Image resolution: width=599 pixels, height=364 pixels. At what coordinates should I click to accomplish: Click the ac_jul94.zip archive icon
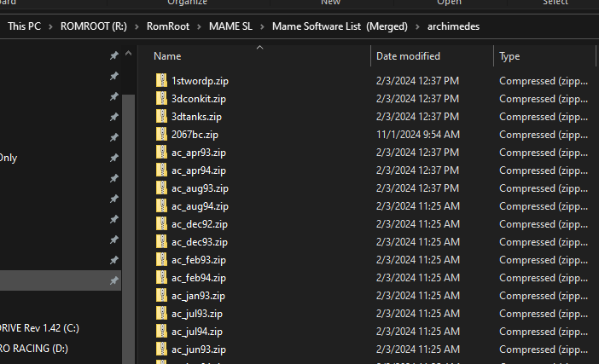(x=161, y=332)
